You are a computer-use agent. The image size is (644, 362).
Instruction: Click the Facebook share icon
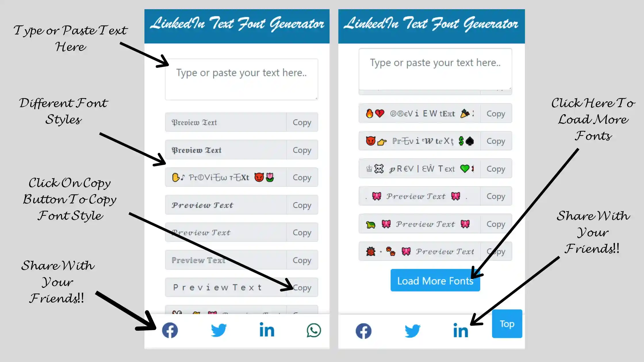169,331
